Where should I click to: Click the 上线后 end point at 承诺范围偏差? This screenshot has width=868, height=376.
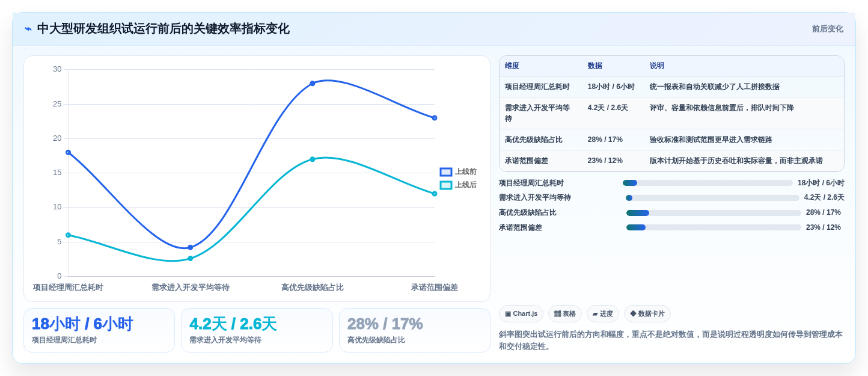[435, 194]
